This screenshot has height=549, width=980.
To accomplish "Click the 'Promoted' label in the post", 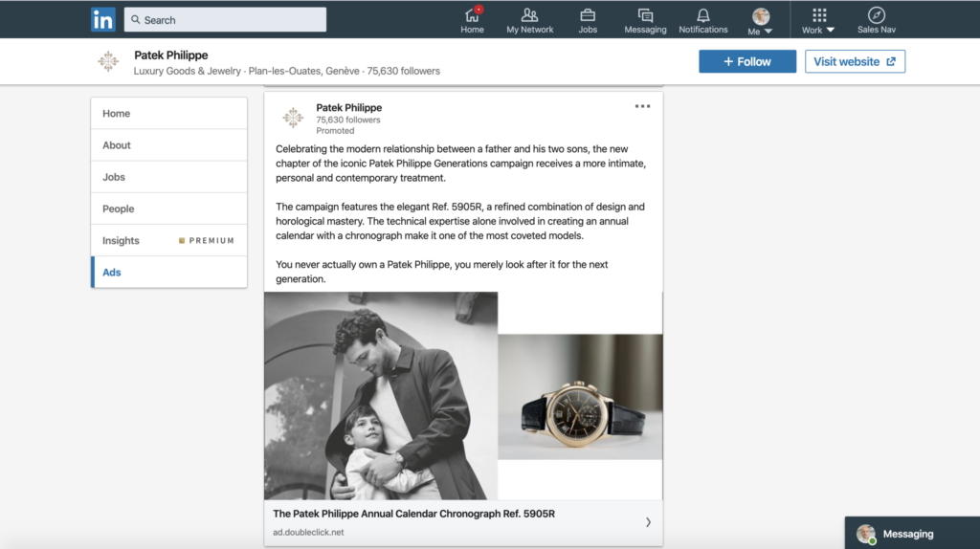I will pyautogui.click(x=335, y=130).
